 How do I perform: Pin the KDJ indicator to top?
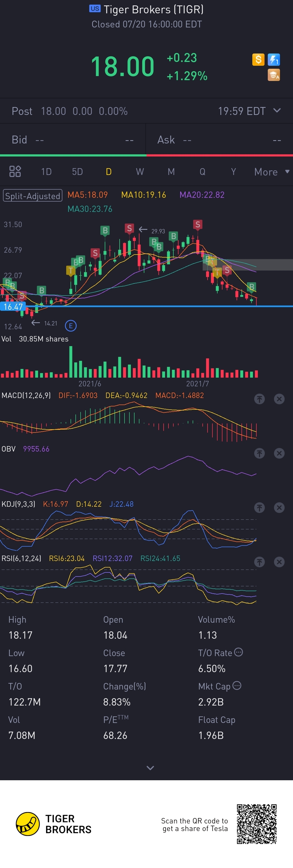pyautogui.click(x=259, y=507)
